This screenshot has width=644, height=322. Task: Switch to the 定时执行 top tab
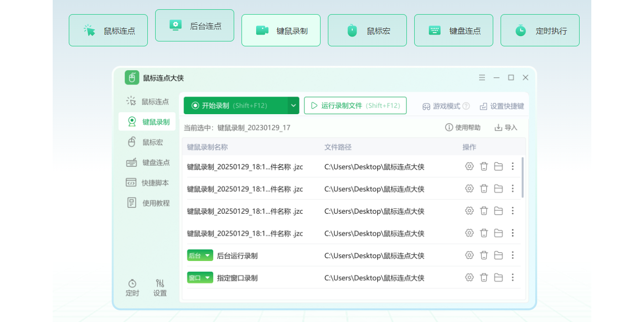click(x=540, y=30)
